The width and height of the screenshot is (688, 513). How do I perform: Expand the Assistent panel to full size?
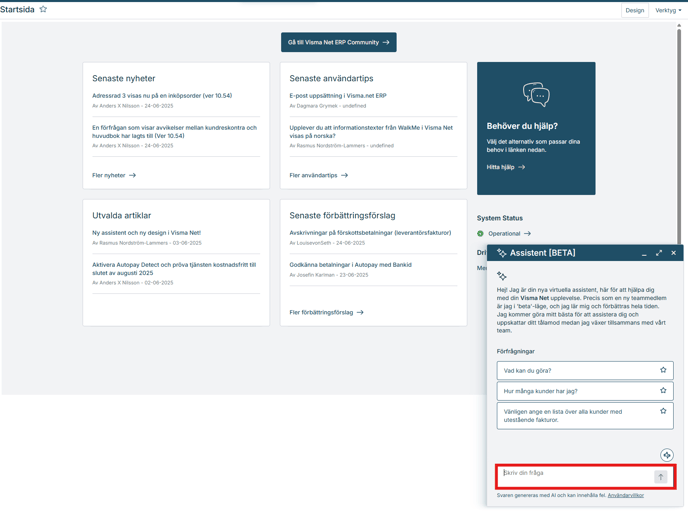coord(659,253)
